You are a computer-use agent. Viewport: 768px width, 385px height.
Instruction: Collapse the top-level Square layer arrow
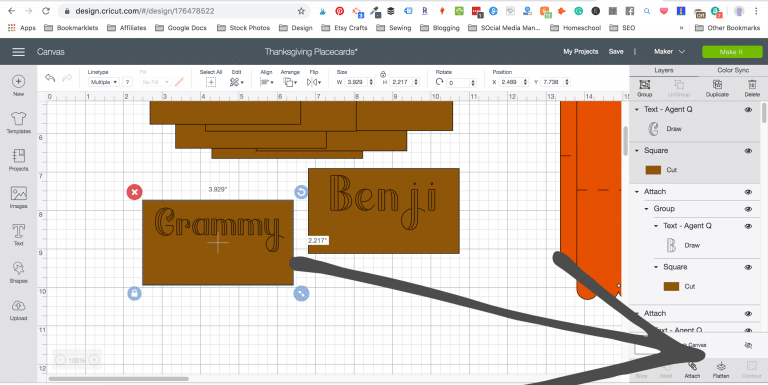coord(637,151)
